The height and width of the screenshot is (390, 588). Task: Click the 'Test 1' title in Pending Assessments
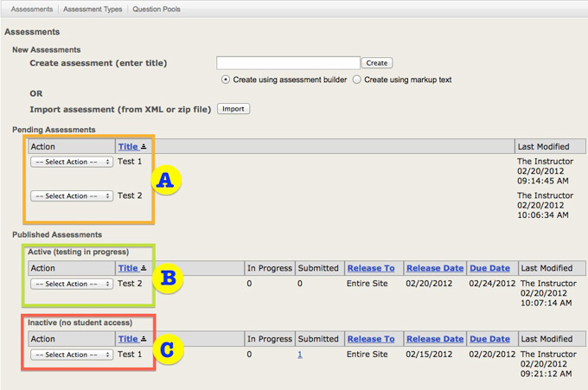pyautogui.click(x=130, y=162)
